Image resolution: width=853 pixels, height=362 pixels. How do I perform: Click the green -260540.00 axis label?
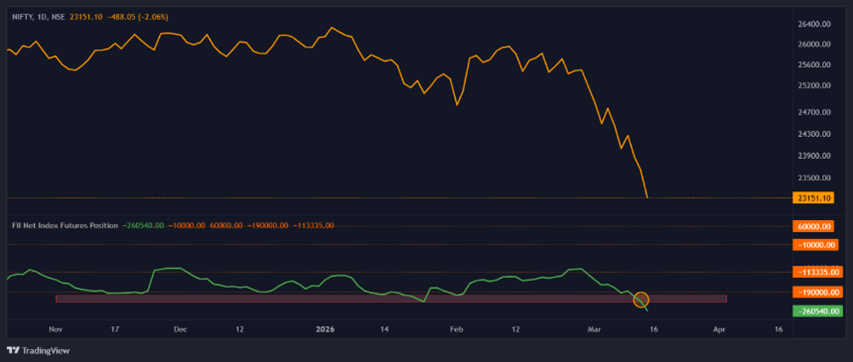(817, 312)
